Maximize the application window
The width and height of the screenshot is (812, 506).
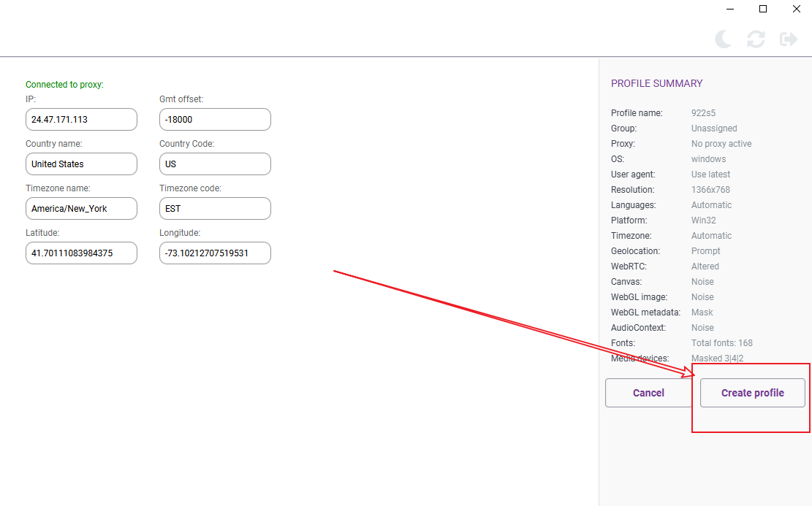(763, 9)
